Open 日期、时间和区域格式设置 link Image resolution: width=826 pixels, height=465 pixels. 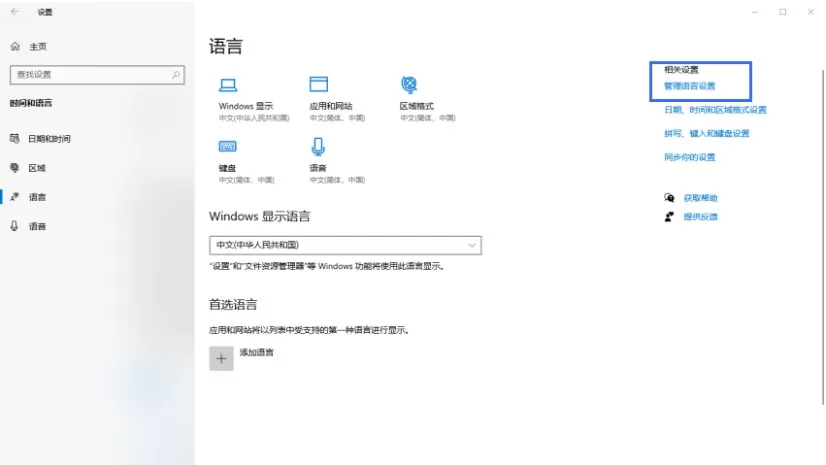[x=715, y=110]
